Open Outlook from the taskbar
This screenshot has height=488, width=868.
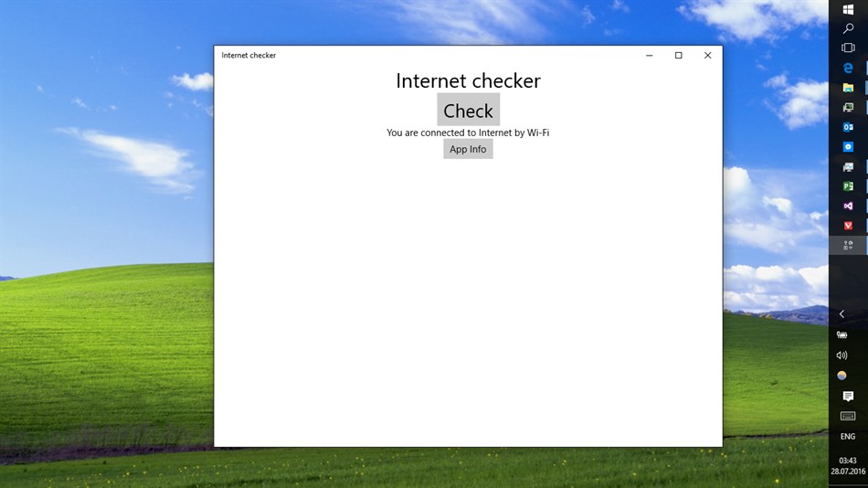[848, 127]
